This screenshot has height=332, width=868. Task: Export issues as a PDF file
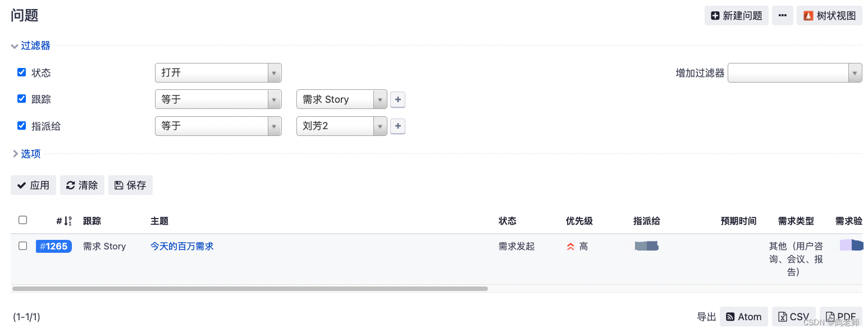tap(841, 316)
